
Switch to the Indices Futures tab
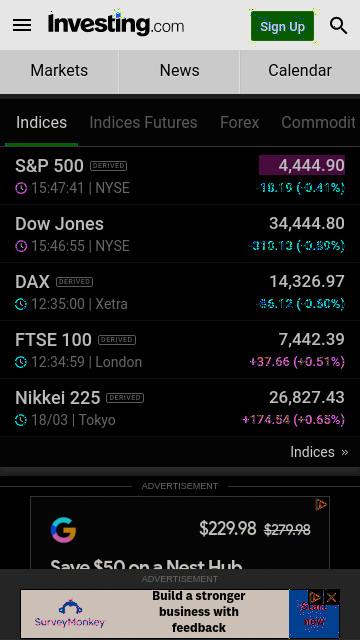tap(143, 122)
